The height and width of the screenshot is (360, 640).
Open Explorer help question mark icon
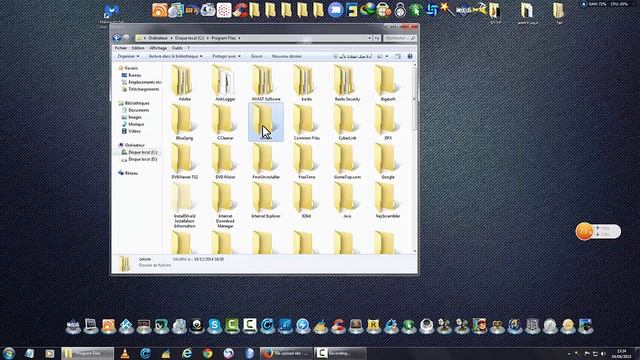point(410,56)
